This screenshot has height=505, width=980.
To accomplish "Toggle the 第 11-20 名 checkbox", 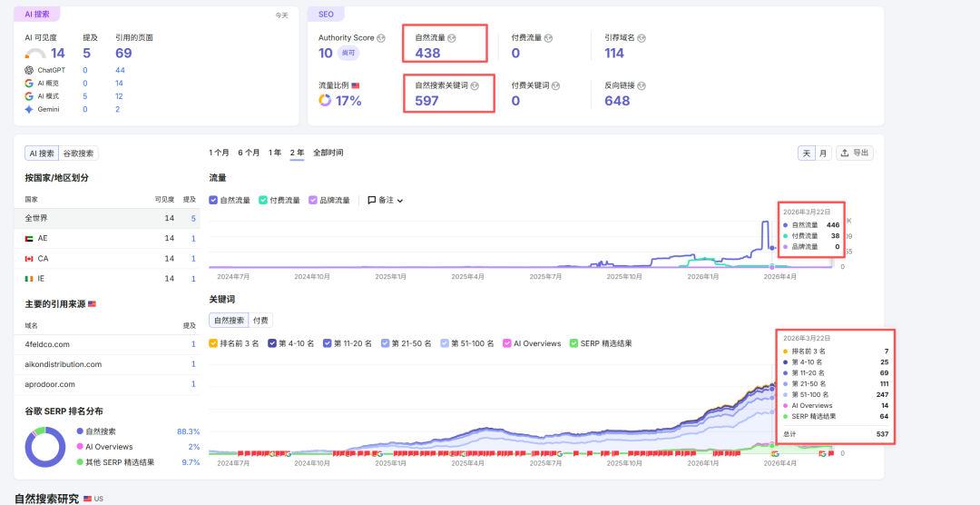I will pyautogui.click(x=328, y=343).
